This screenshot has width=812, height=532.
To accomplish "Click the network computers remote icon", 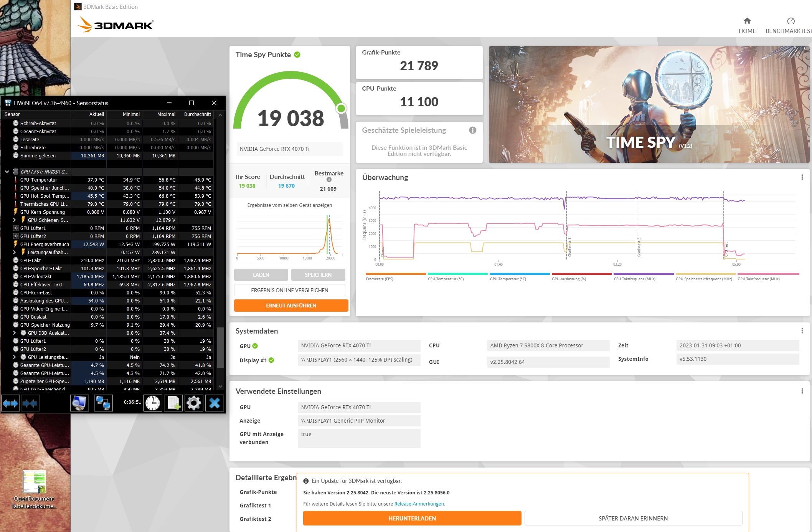I will (103, 403).
